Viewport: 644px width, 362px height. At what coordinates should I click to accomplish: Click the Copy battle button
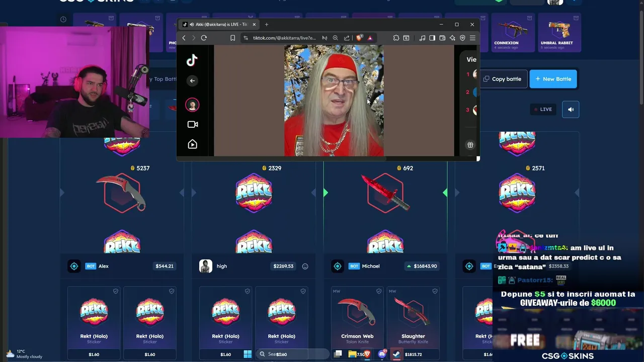(502, 79)
